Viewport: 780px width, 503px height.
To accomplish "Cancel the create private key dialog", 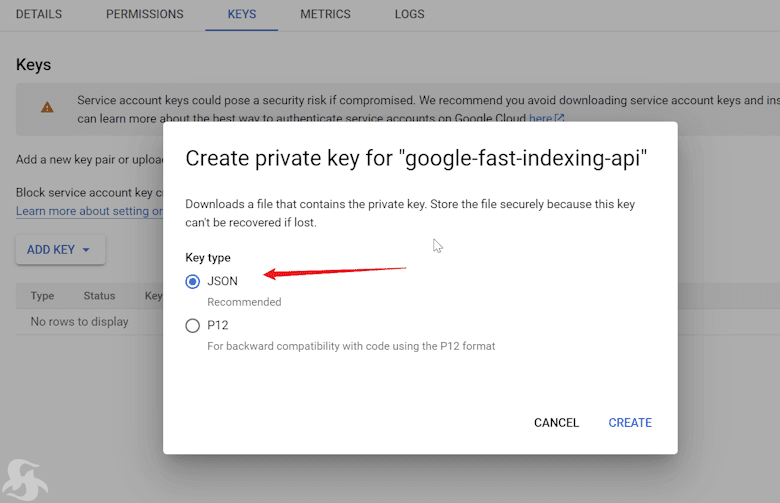I will click(x=556, y=422).
